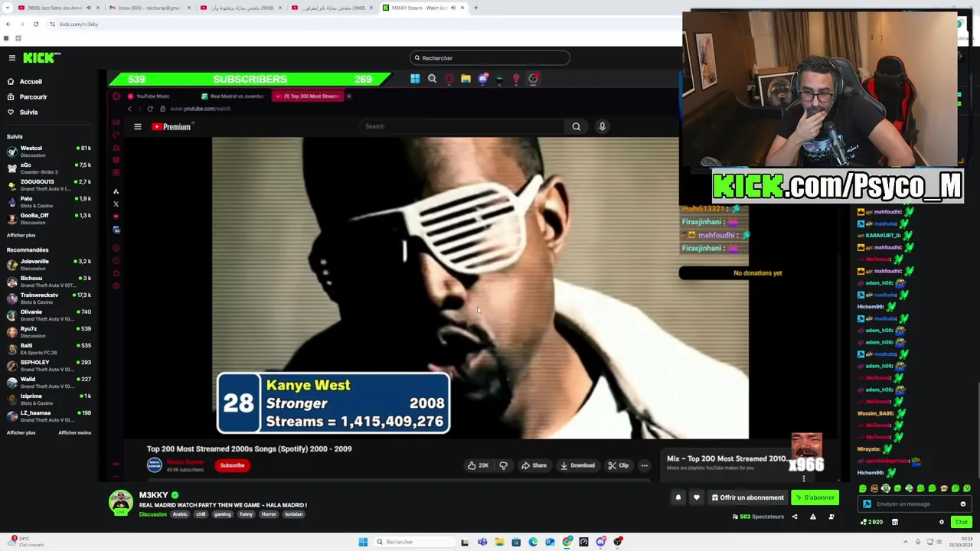Click the 2920 channel points

click(x=872, y=522)
